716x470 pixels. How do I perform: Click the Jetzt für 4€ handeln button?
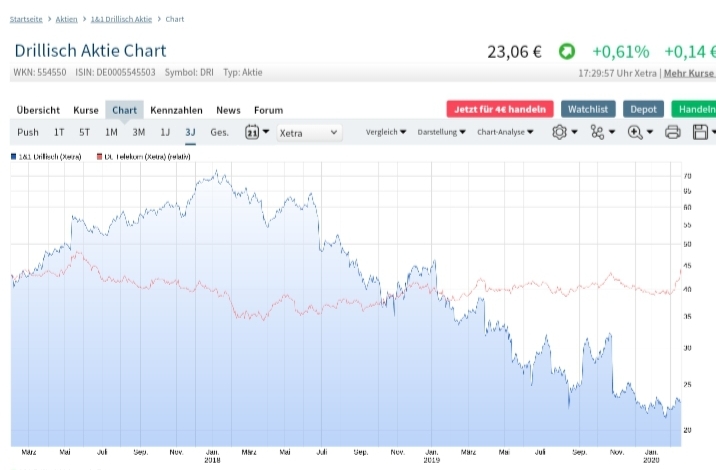click(499, 109)
